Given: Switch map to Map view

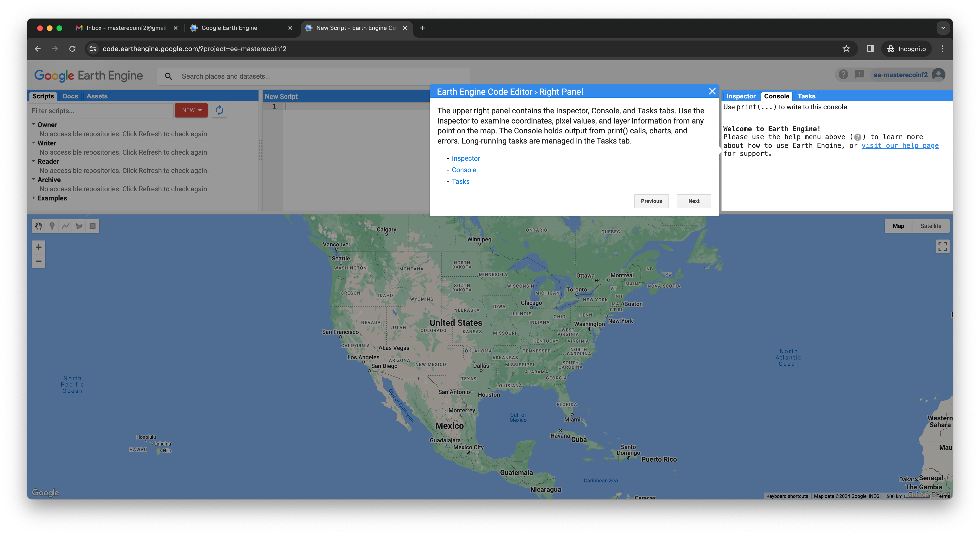Looking at the screenshot, I should 898,226.
